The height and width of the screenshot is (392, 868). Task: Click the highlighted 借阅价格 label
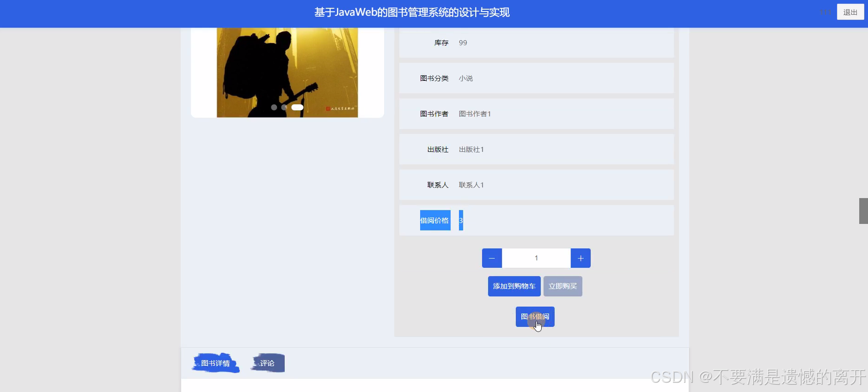coord(435,220)
